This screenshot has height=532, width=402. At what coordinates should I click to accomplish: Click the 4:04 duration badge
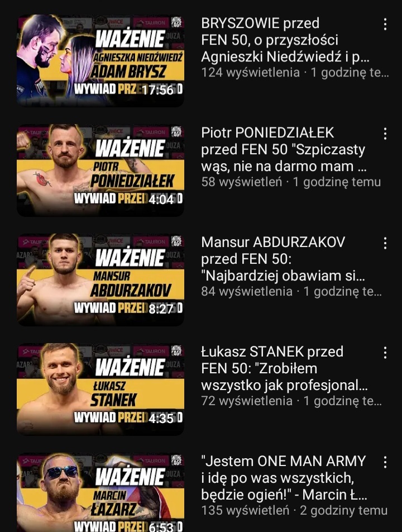click(161, 199)
